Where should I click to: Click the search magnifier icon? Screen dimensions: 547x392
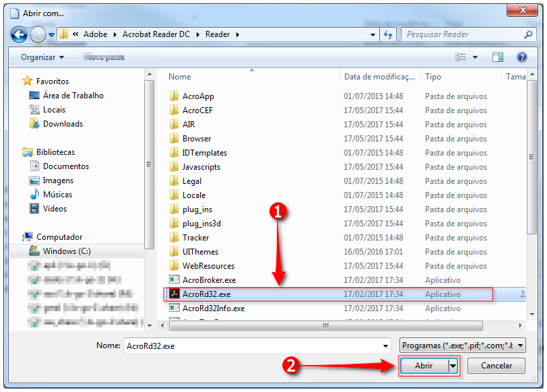(x=529, y=34)
